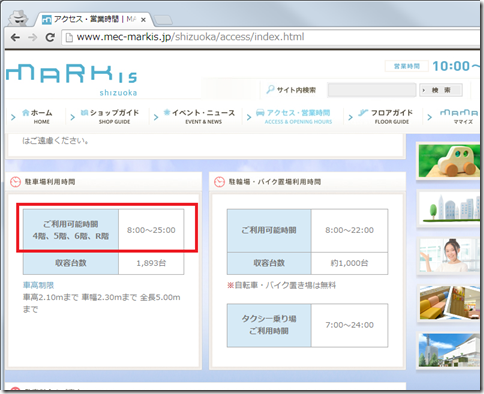Click the 車高制限 link

pos(38,285)
